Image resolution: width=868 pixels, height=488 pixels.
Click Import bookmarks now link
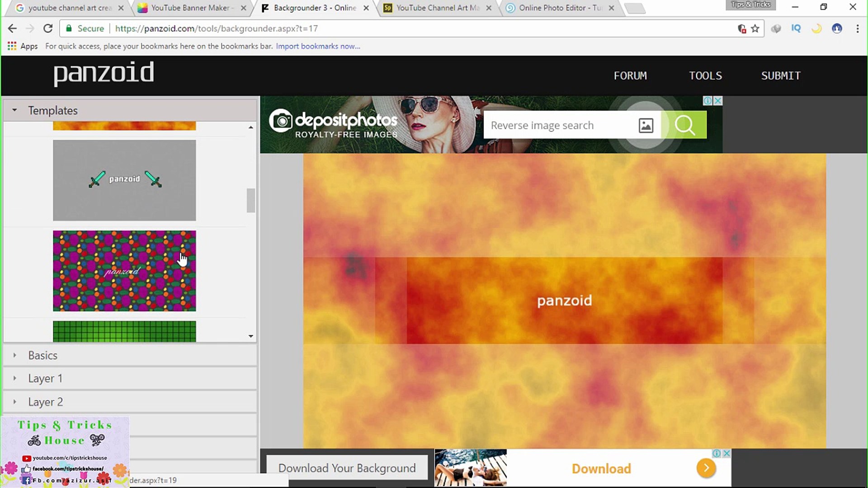pos(318,46)
